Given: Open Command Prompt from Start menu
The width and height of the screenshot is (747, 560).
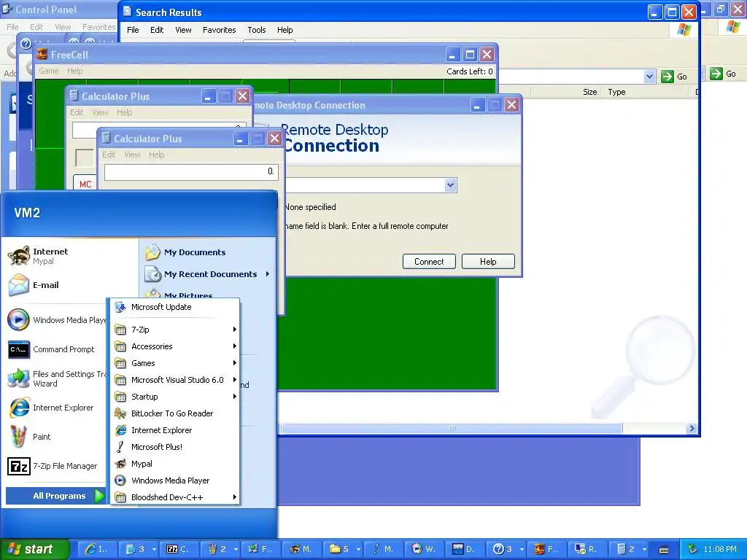Looking at the screenshot, I should 52,349.
